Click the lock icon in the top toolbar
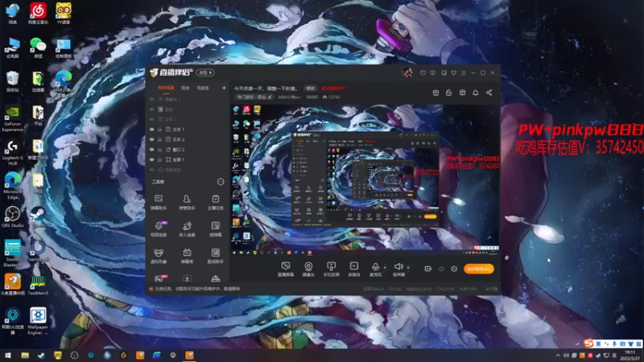644x362 pixels. pos(449,93)
